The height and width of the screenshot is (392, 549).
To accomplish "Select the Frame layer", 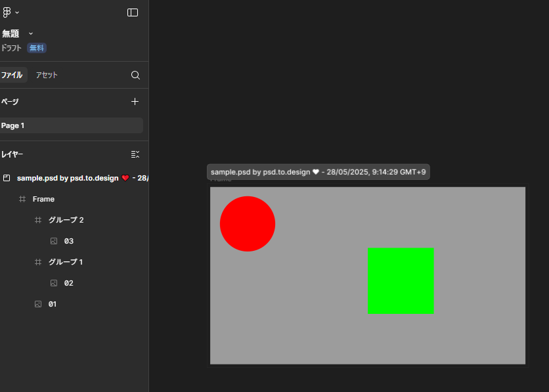I will (x=43, y=199).
